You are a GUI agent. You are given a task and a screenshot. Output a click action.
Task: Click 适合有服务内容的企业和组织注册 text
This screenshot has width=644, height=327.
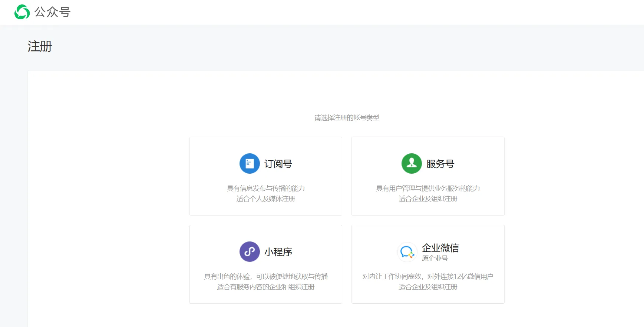265,287
